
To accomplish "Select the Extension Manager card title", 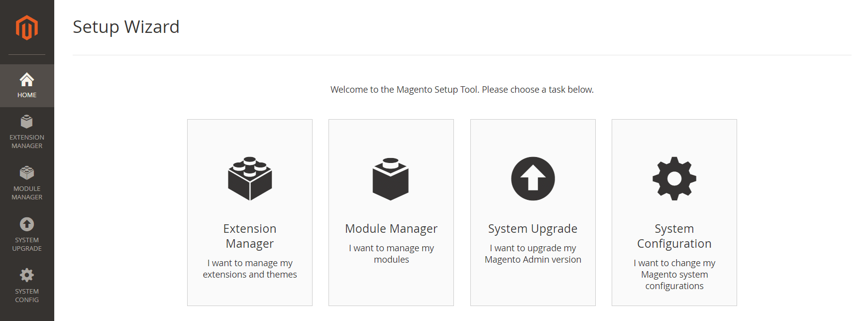I will click(250, 236).
